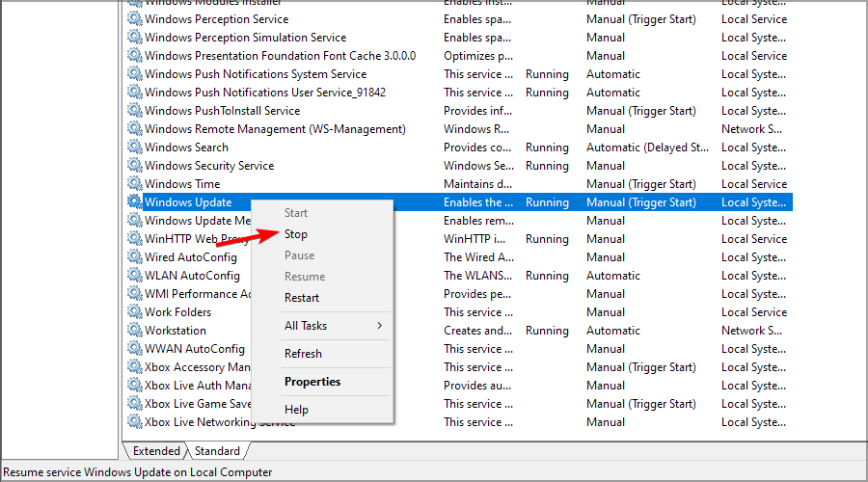Select Windows Security Service name
Image resolution: width=868 pixels, height=482 pixels.
pyautogui.click(x=209, y=166)
